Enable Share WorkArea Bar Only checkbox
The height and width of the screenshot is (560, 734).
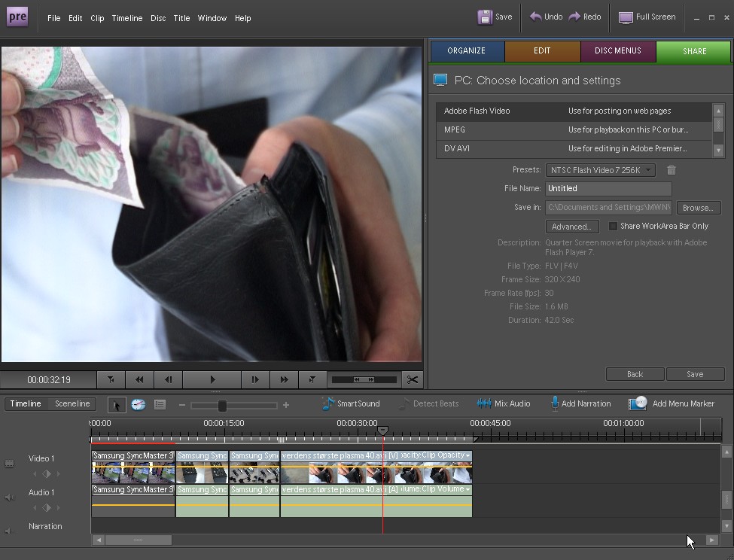(x=613, y=227)
